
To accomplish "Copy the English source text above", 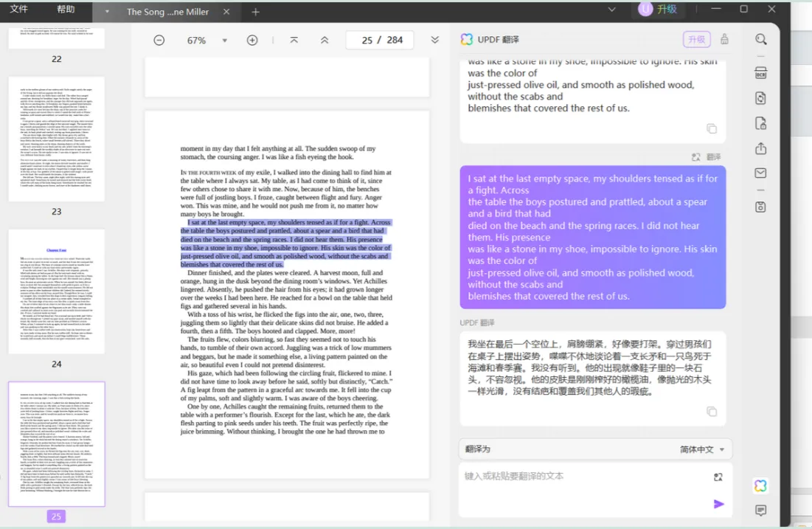I will coord(712,128).
